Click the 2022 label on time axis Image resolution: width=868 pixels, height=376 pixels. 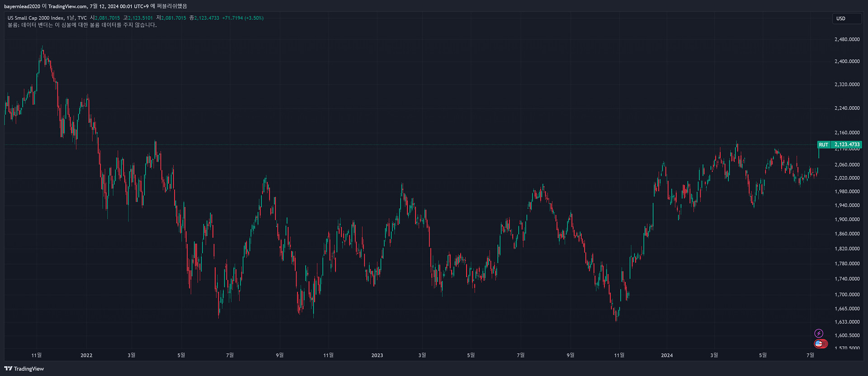[x=86, y=355]
